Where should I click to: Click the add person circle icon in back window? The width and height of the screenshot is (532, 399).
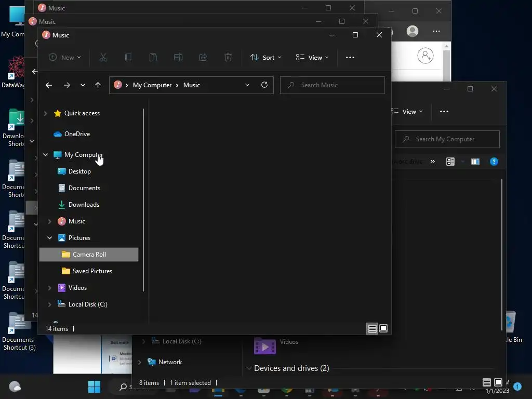[x=425, y=56]
